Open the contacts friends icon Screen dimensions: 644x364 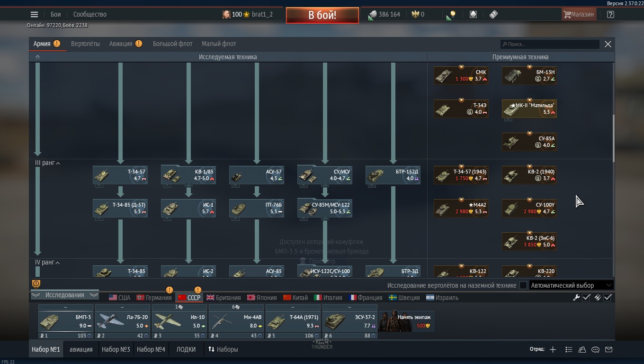pos(582,349)
